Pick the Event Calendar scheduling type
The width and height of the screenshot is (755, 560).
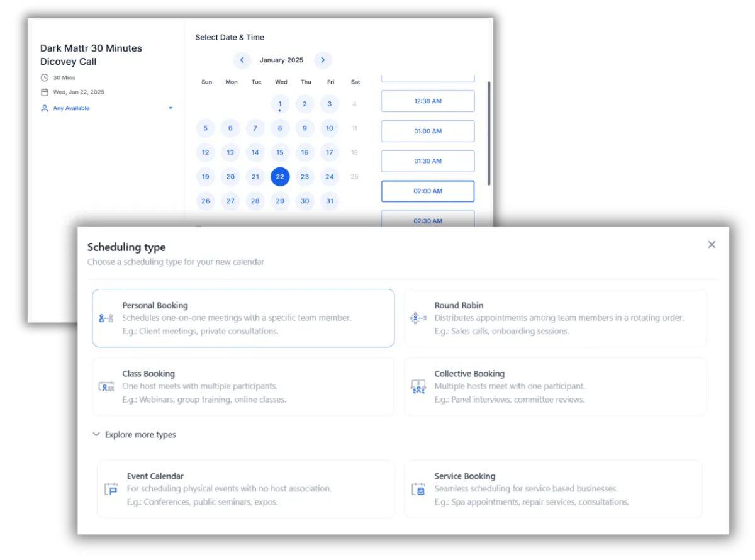[246, 489]
